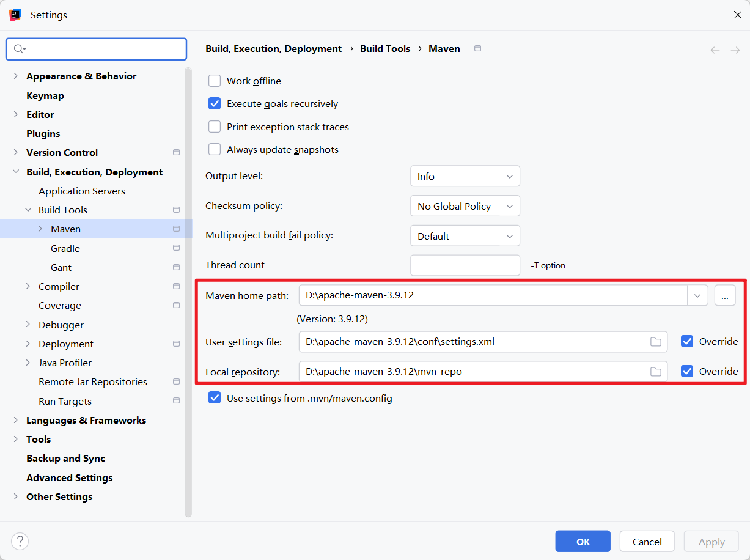The height and width of the screenshot is (560, 750).
Task: Click the search magnifier icon in settings
Action: pos(19,49)
